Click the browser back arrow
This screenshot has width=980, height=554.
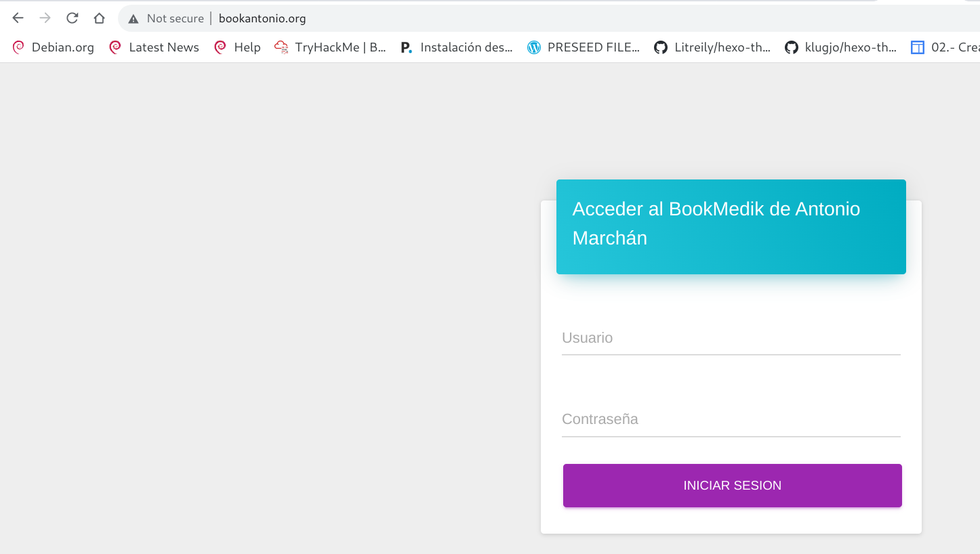tap(18, 18)
